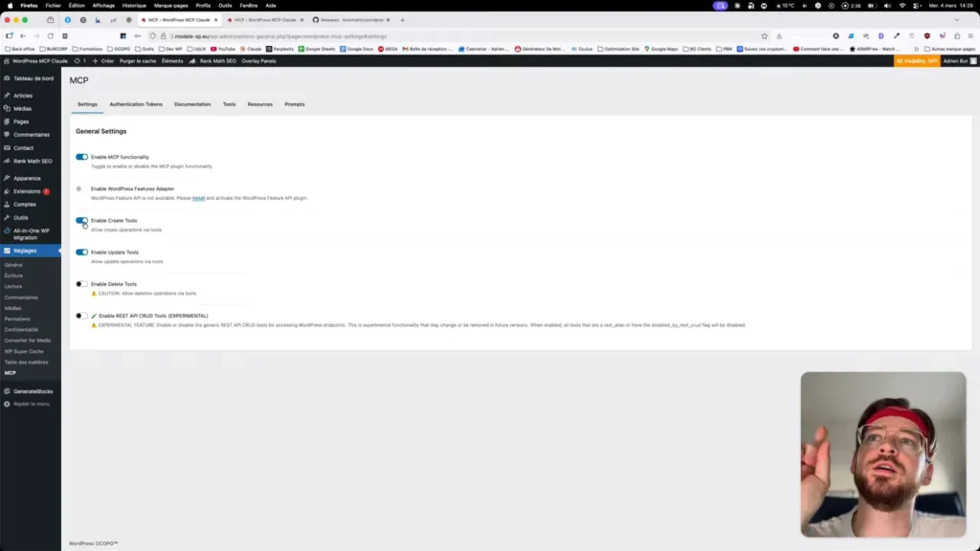Disable the Enable MCP functionality toggle
The width and height of the screenshot is (980, 551).
click(82, 157)
